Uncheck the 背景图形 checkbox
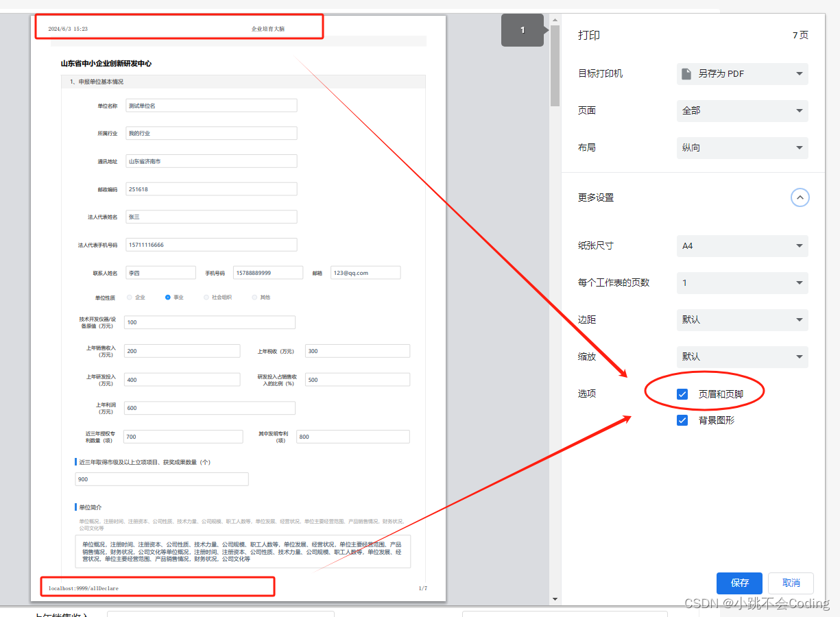 [682, 420]
